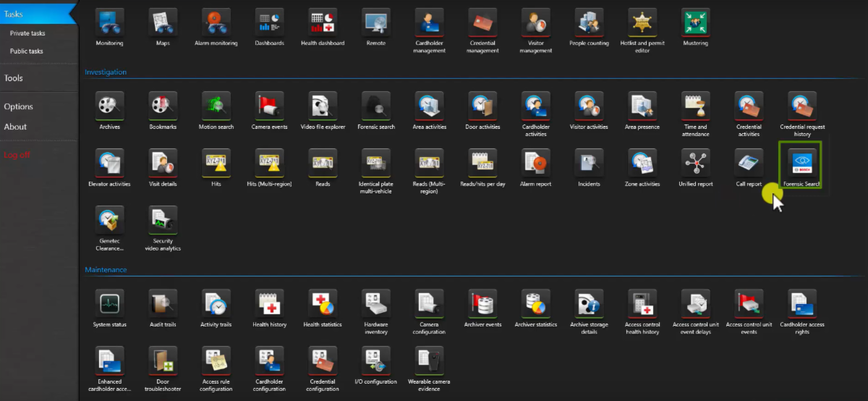
Task: Click the Door troubleshooter icon
Action: click(163, 361)
